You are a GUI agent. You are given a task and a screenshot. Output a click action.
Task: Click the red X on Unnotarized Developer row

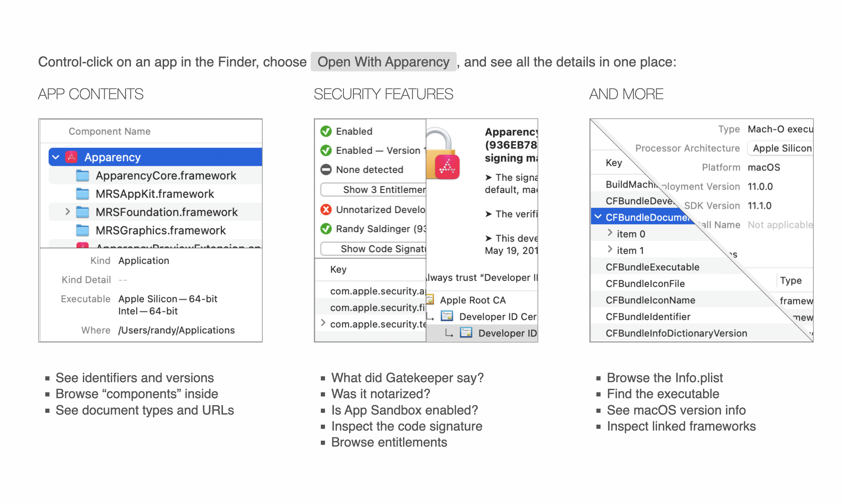pos(326,210)
